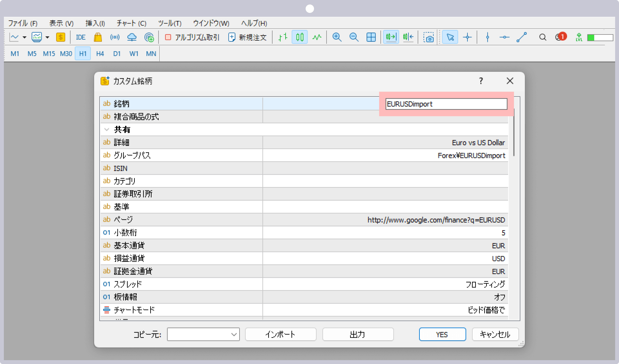Select the 小数桁 row
The height and width of the screenshot is (364, 619).
pos(304,233)
